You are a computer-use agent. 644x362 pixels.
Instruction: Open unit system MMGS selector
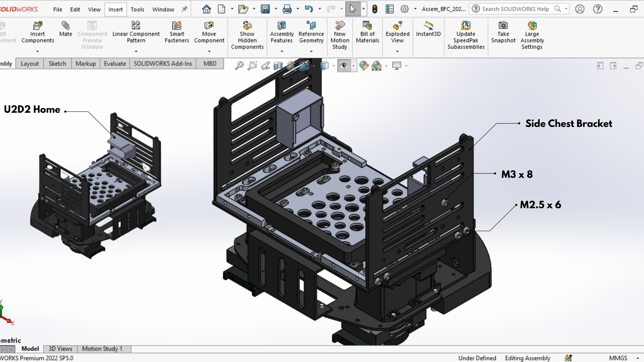[618, 358]
